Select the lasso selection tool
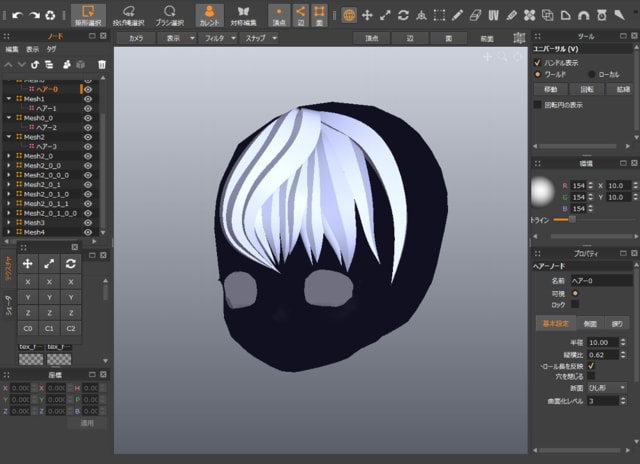Image resolution: width=640 pixels, height=464 pixels. [x=128, y=16]
